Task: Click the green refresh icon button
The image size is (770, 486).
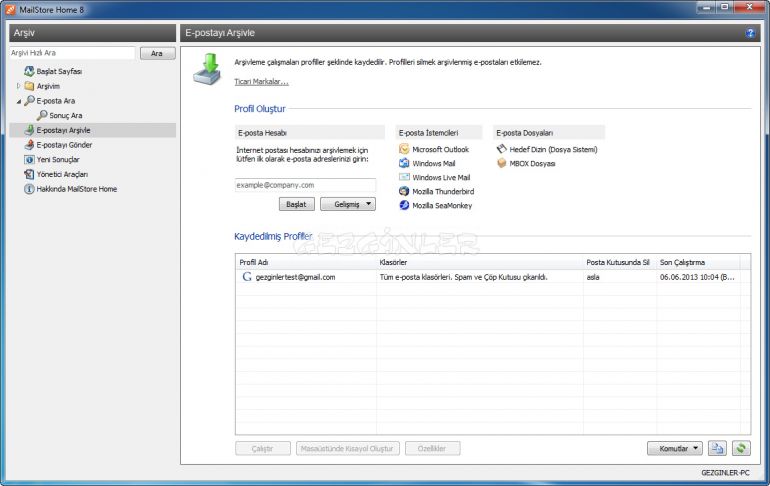Action: [741, 449]
